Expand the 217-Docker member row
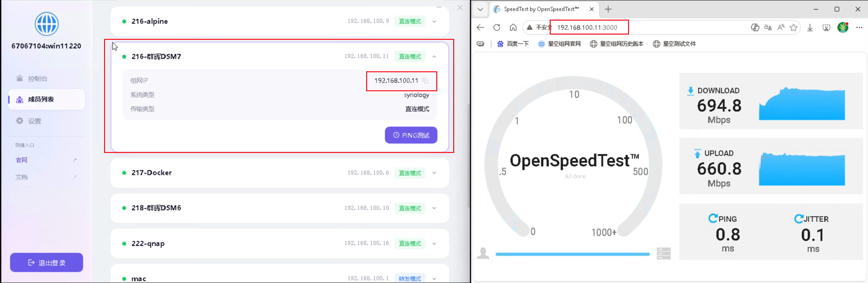This screenshot has width=868, height=283. 434,173
